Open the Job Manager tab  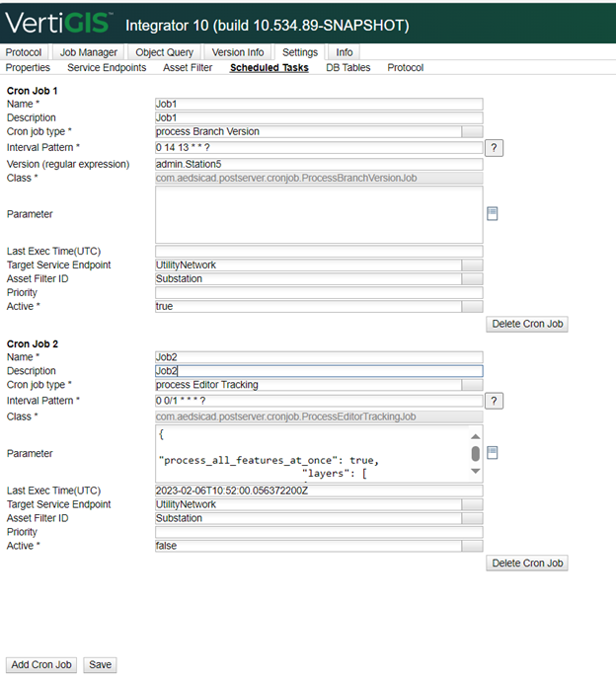(89, 52)
